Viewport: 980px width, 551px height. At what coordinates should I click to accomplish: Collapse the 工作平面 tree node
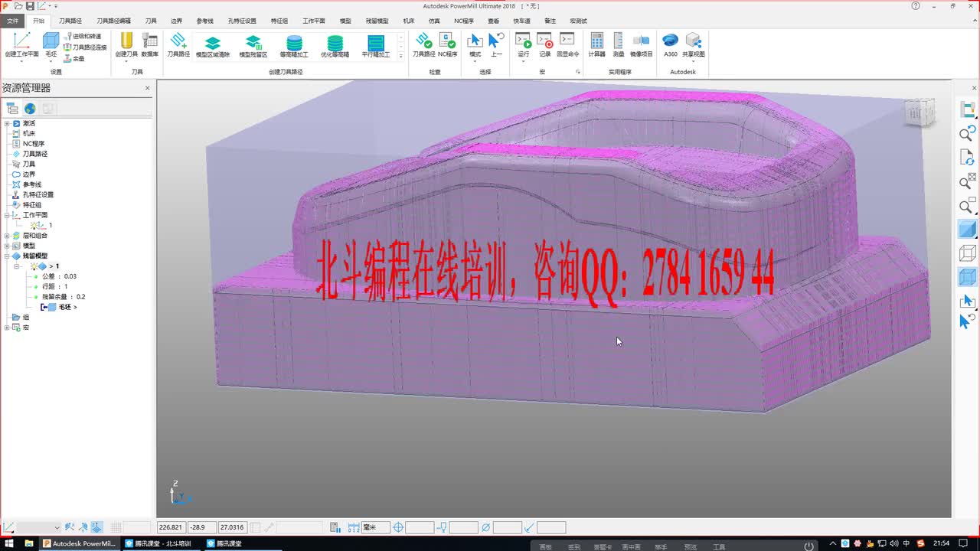(7, 215)
